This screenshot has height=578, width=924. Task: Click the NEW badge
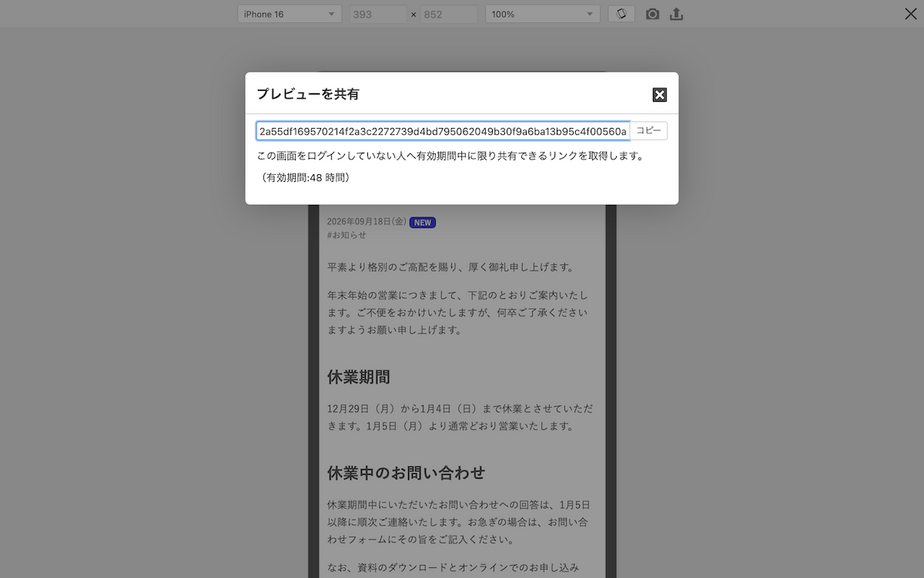(x=423, y=222)
